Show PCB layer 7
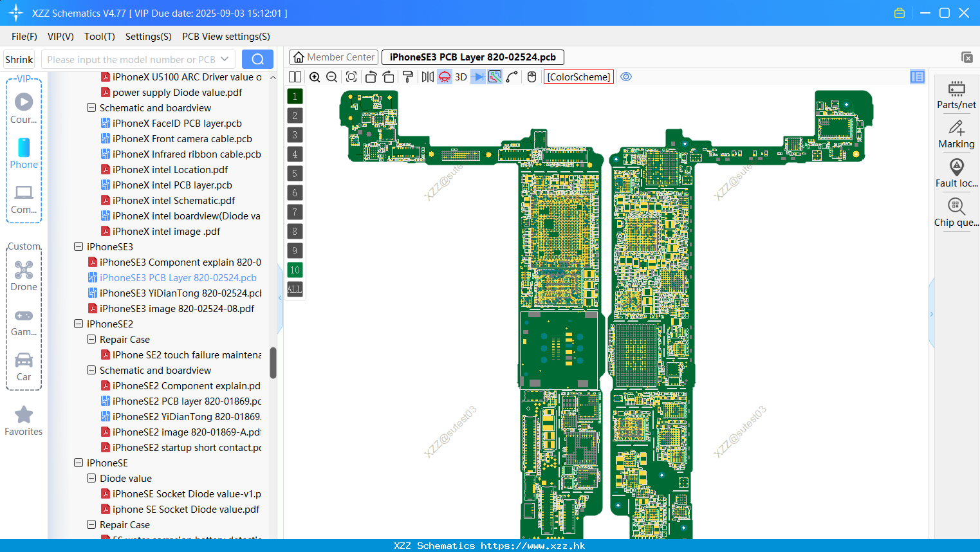 (295, 212)
